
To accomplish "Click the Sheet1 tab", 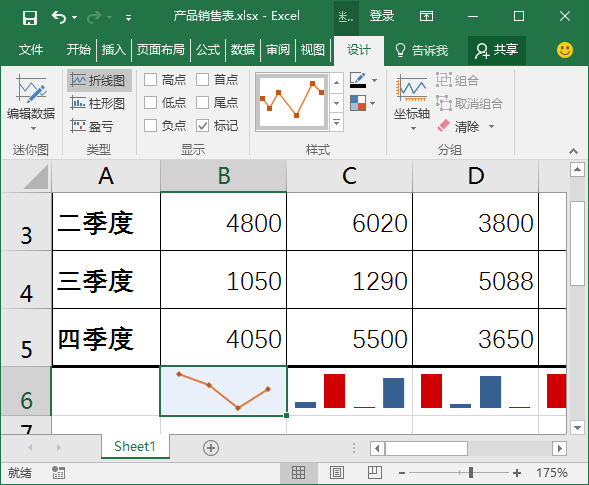I will click(x=135, y=446).
